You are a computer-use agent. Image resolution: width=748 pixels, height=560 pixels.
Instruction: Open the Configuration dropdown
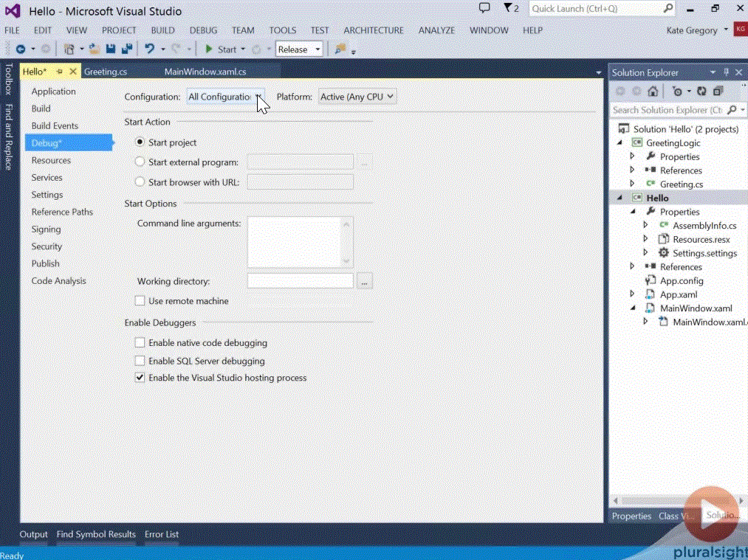click(x=225, y=97)
